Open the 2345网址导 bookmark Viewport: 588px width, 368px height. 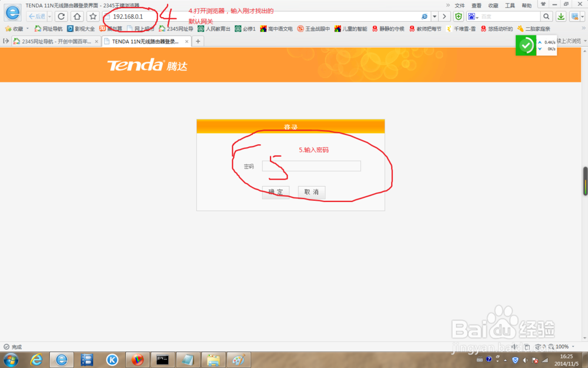[176, 28]
